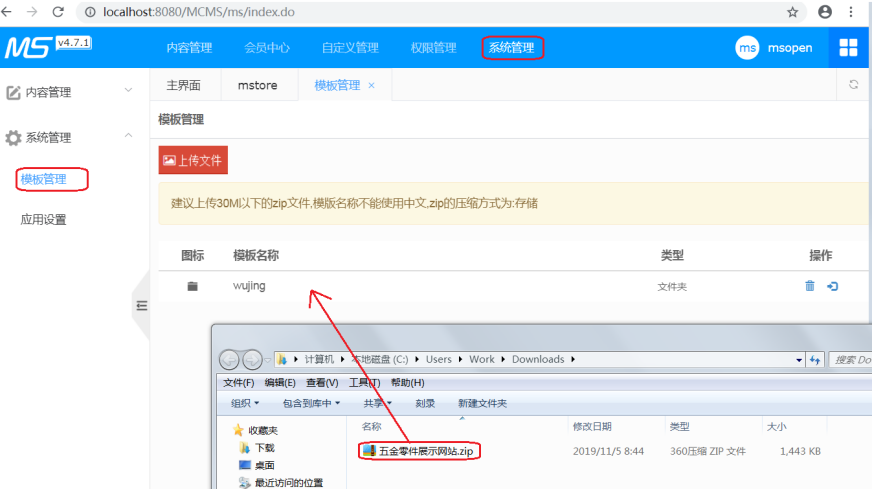Image resolution: width=872 pixels, height=489 pixels.
Task: Close the 模板管理 tab
Action: [x=371, y=85]
